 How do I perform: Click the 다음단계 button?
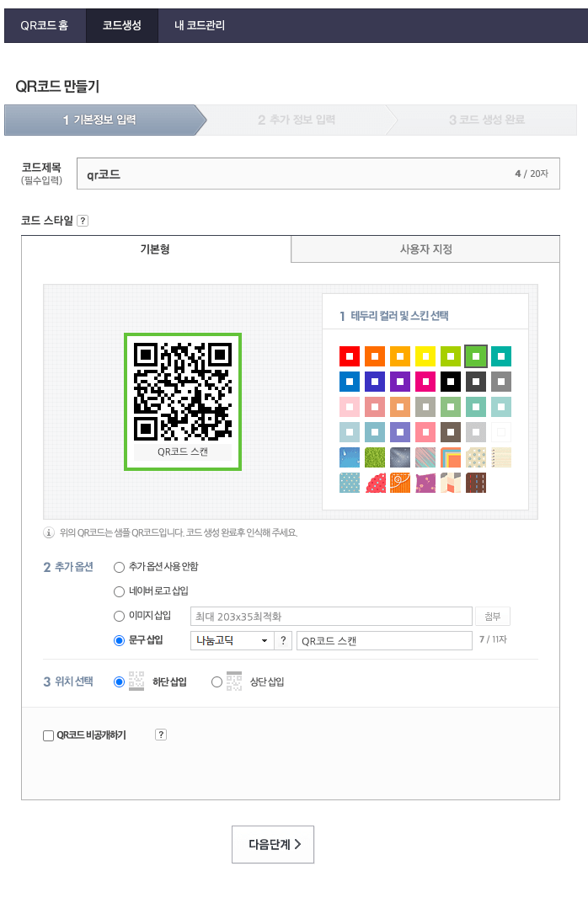click(x=273, y=844)
